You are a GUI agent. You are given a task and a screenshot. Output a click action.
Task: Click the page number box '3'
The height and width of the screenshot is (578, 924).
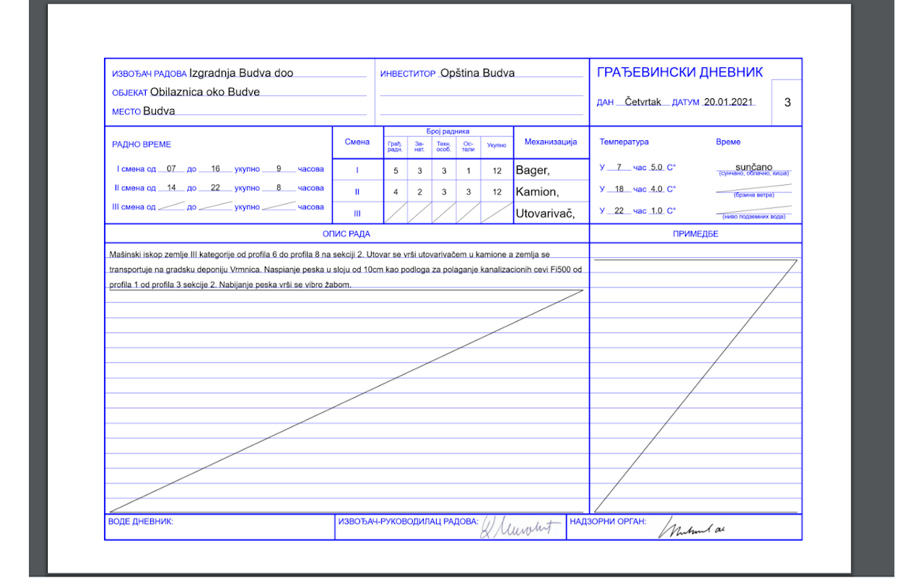787,102
